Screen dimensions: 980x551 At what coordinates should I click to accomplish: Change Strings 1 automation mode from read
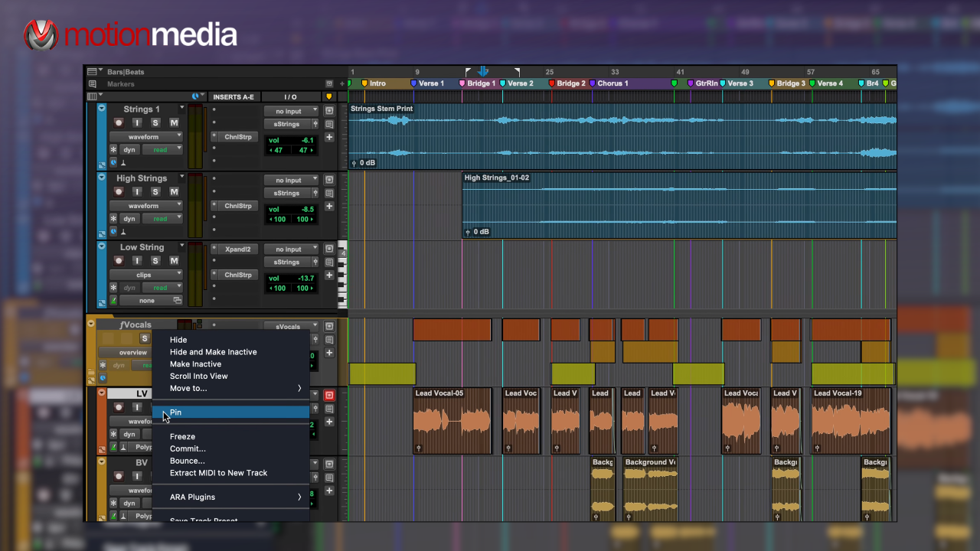pyautogui.click(x=162, y=150)
